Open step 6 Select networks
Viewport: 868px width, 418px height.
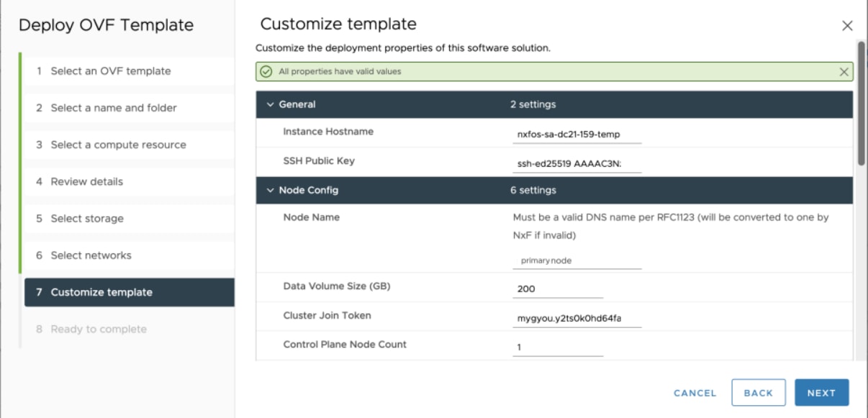(129, 255)
